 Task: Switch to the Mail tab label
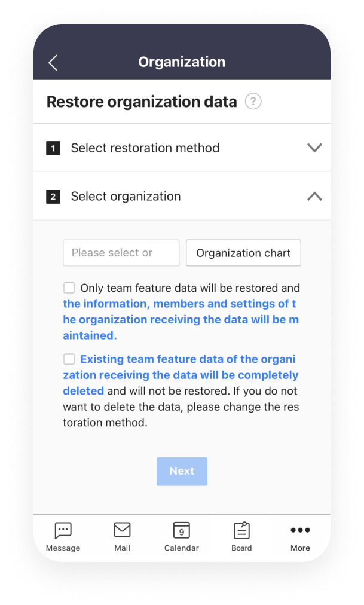(122, 548)
